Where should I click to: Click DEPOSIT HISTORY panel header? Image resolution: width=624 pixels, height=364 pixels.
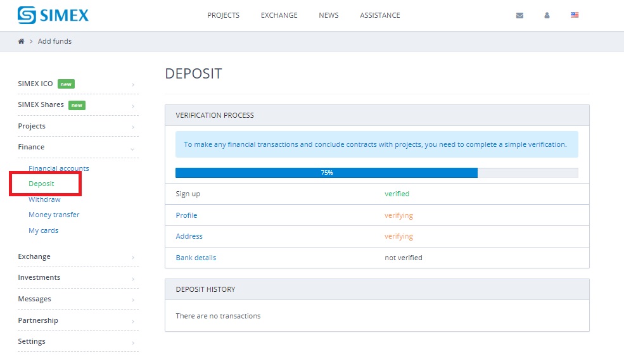[377, 289]
